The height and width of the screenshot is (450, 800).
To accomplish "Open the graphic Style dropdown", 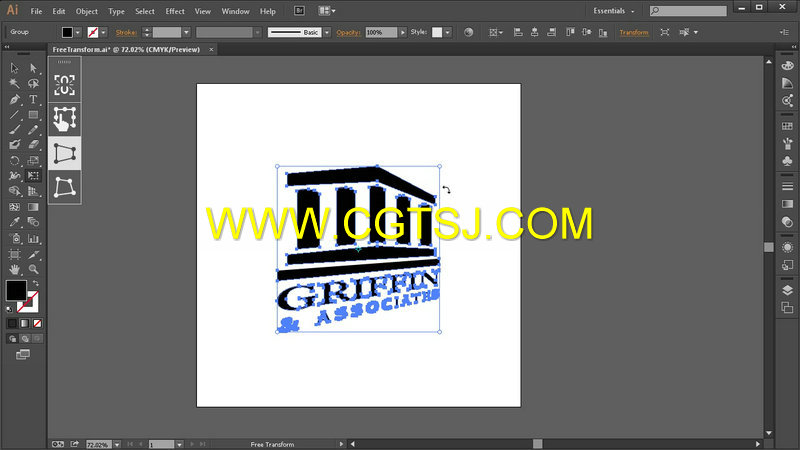I will pyautogui.click(x=447, y=32).
